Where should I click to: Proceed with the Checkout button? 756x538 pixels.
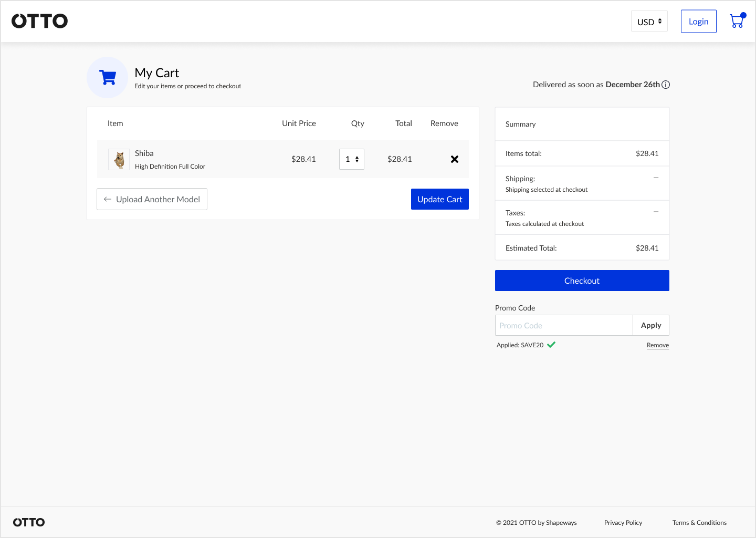point(582,281)
